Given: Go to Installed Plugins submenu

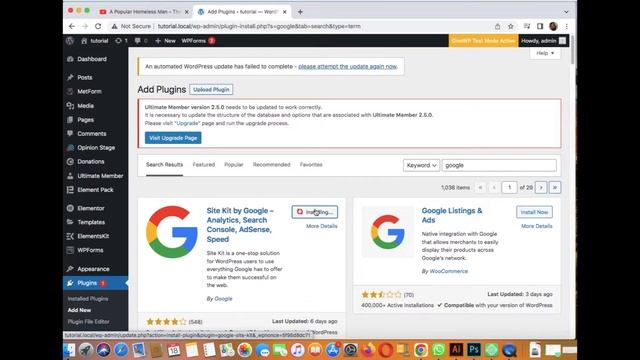Looking at the screenshot, I should (88, 299).
